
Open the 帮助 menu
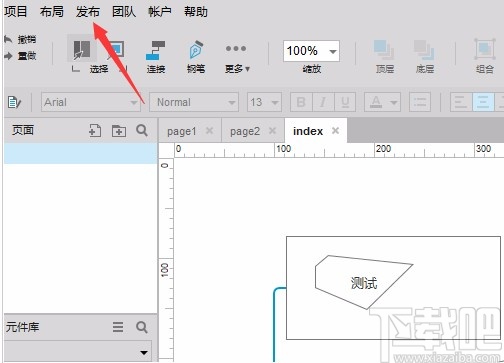pos(196,12)
